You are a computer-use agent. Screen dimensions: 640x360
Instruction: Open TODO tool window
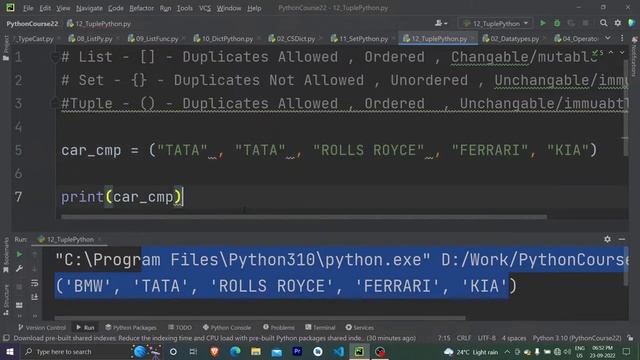point(180,327)
